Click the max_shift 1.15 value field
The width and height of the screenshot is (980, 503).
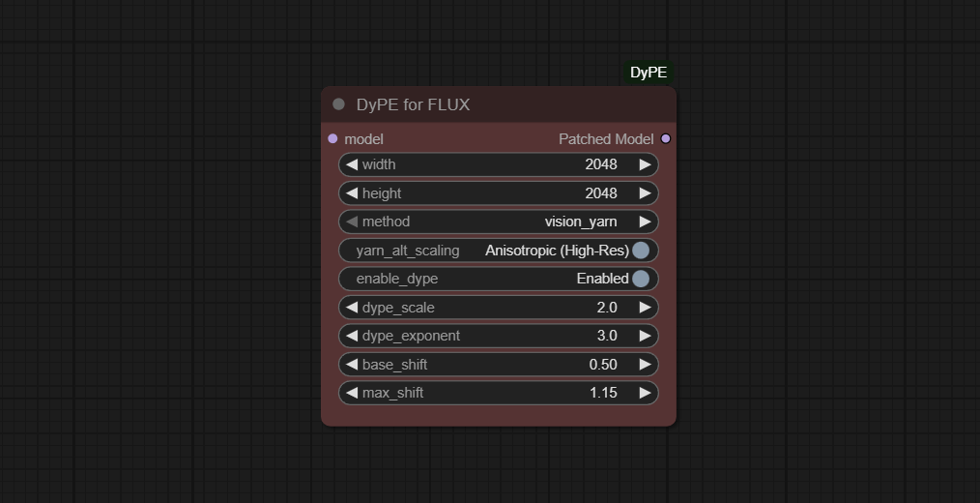(498, 393)
